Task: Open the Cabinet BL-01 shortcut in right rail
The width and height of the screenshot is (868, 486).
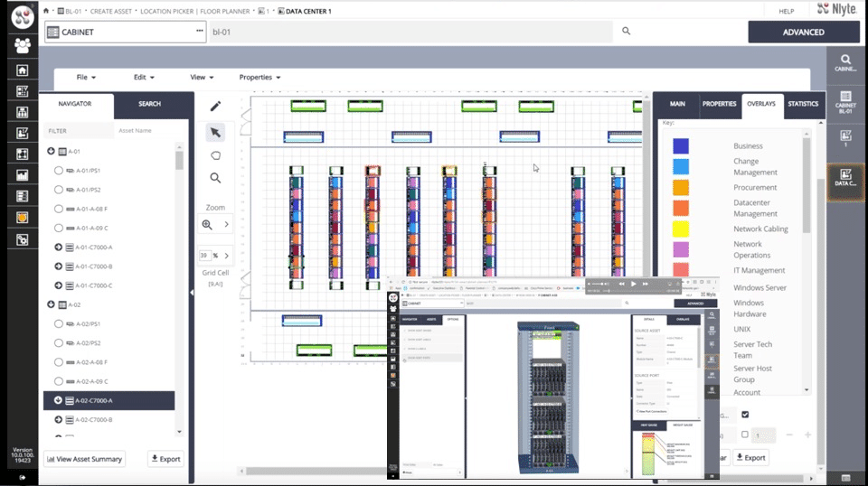Action: pyautogui.click(x=846, y=102)
